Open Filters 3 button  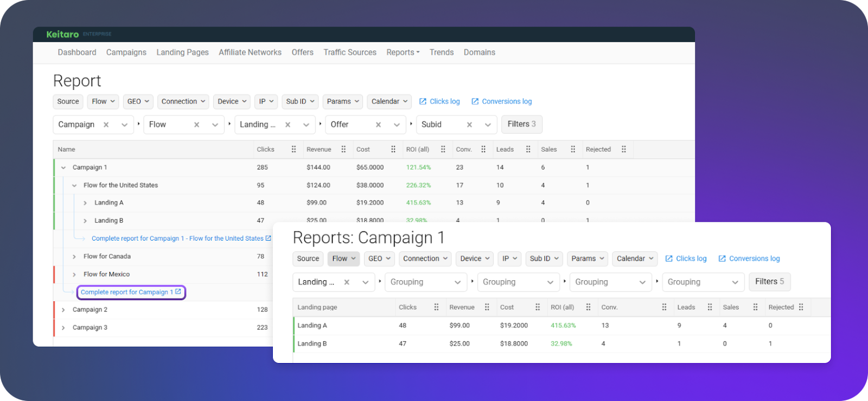(x=521, y=124)
